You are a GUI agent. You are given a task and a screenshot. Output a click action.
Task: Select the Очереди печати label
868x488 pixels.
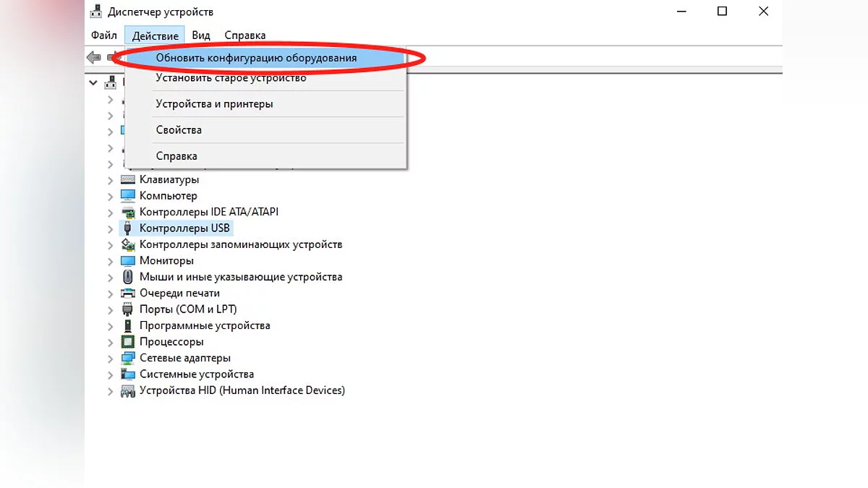tap(179, 293)
